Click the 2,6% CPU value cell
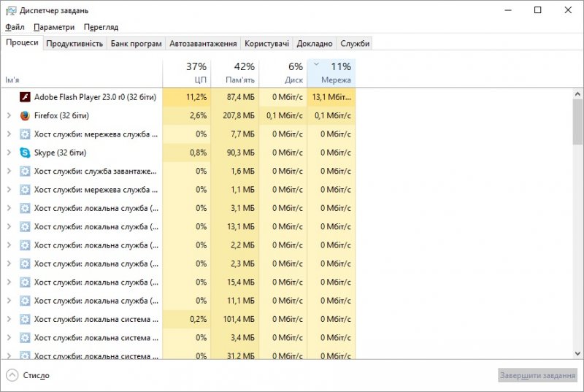This screenshot has height=392, width=584. 187,116
